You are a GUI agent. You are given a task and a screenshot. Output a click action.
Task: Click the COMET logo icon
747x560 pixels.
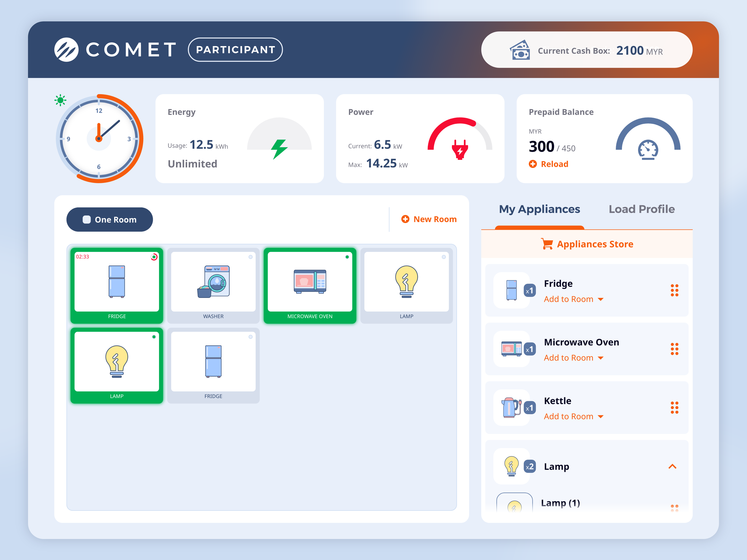(67, 50)
